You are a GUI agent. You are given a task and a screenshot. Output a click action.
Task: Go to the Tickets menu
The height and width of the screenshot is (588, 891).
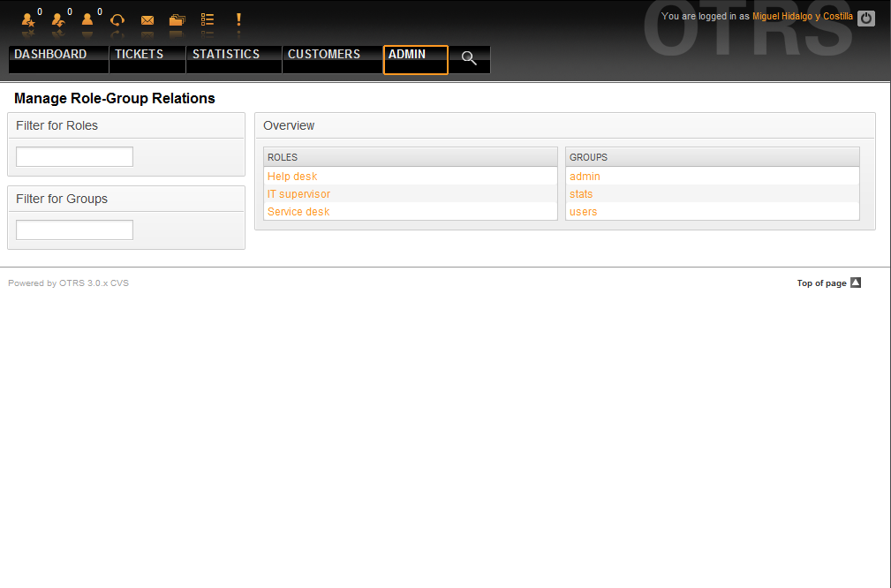pos(139,55)
